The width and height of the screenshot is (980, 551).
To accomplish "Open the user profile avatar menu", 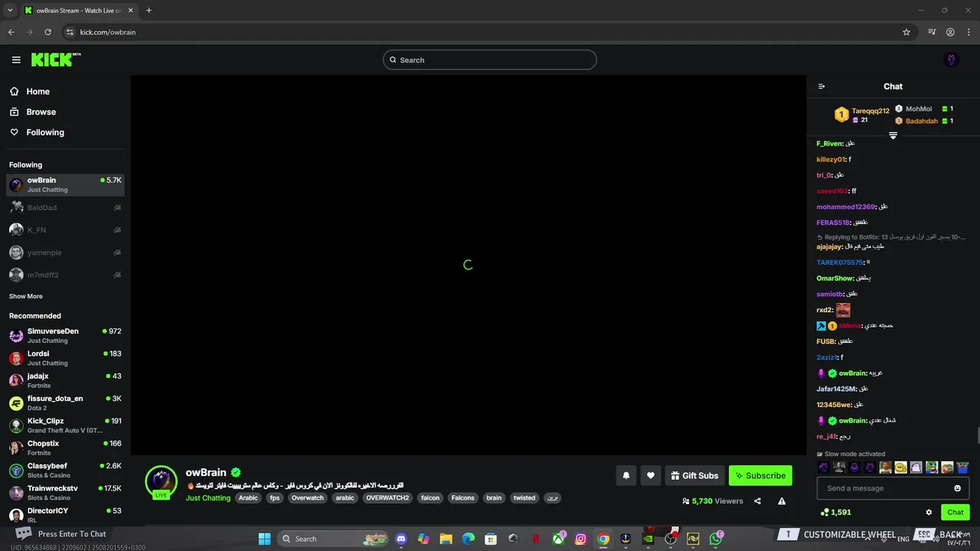I will 952,60.
